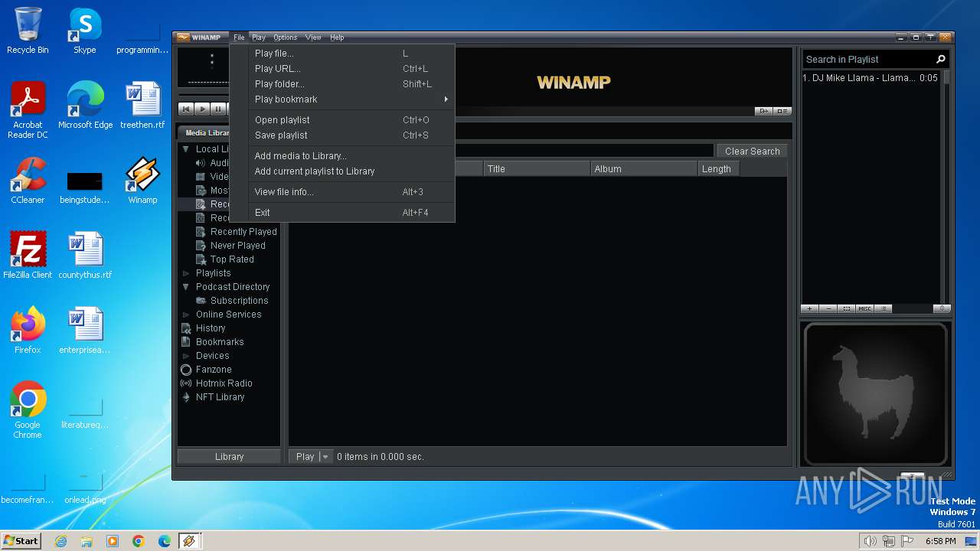The height and width of the screenshot is (551, 980).
Task: Click the Start button
Action: click(21, 540)
